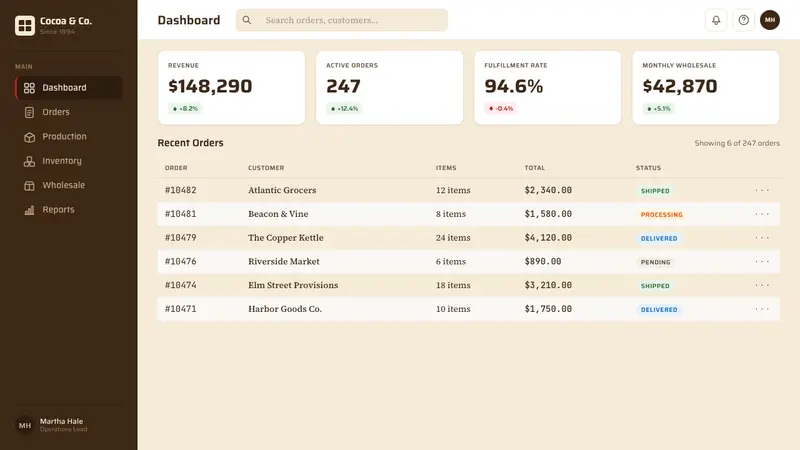The height and width of the screenshot is (450, 800).
Task: Sort by the ORDER column header
Action: [176, 168]
